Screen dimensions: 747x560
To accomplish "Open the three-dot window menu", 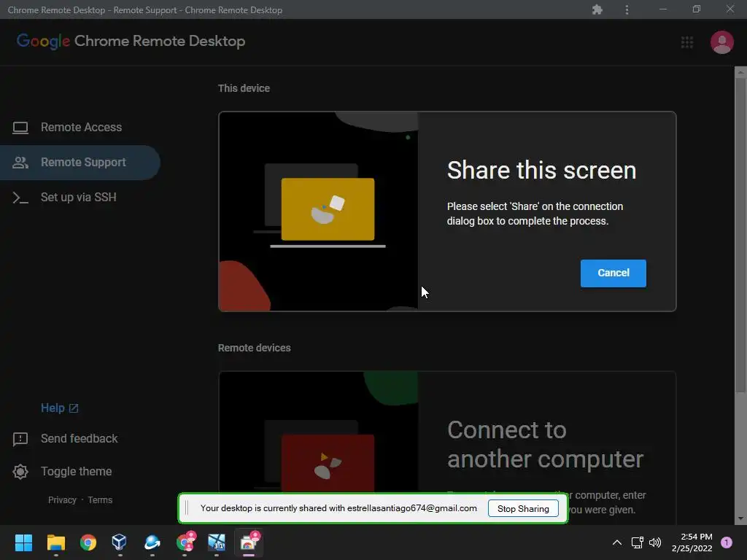I will click(627, 9).
